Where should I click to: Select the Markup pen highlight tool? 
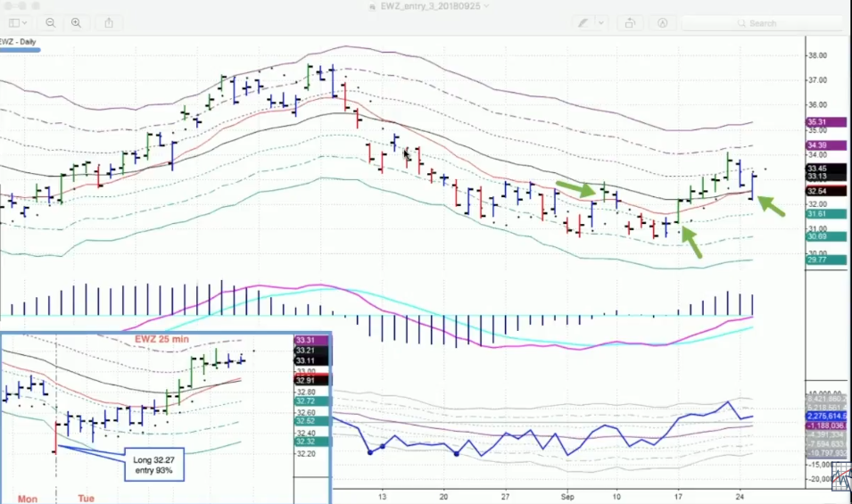(x=583, y=22)
